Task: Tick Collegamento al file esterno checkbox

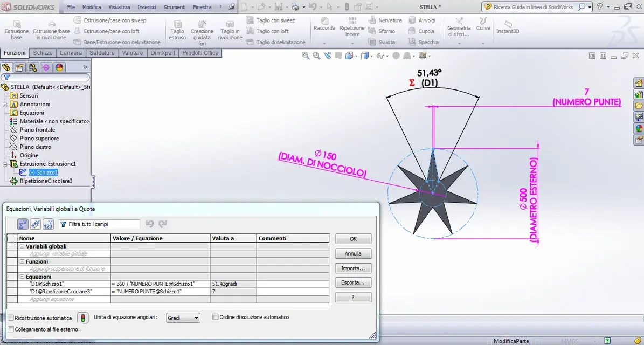Action: click(11, 329)
